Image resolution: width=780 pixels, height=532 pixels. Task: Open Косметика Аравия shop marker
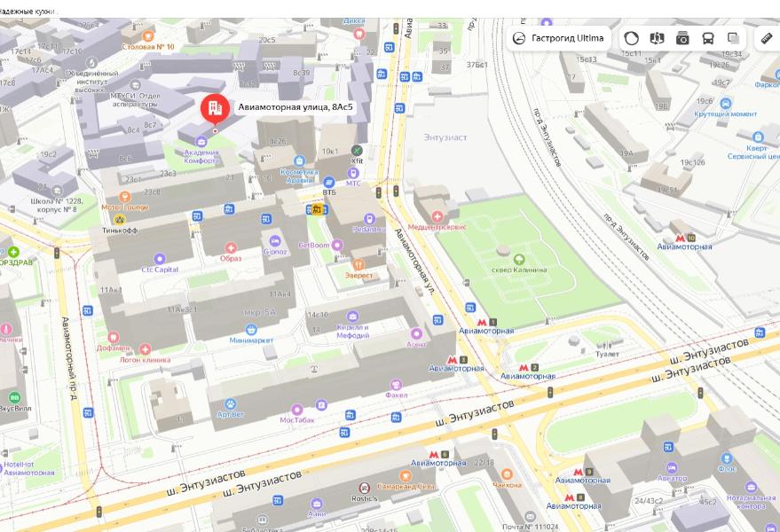click(x=299, y=161)
